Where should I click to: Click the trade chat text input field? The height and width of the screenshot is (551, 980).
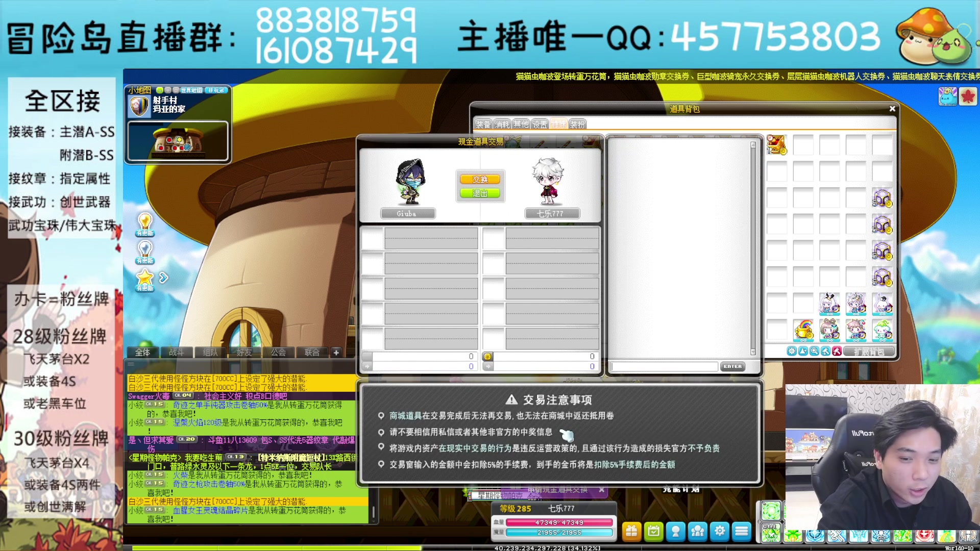pyautogui.click(x=665, y=366)
